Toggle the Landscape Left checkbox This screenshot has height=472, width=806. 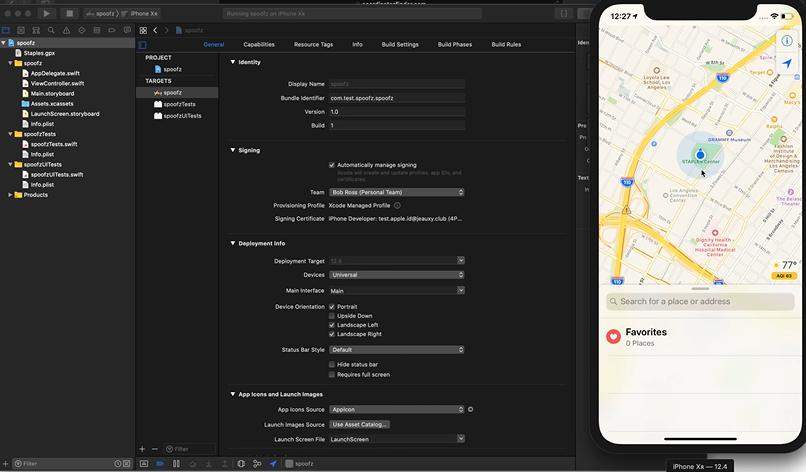[x=332, y=325]
